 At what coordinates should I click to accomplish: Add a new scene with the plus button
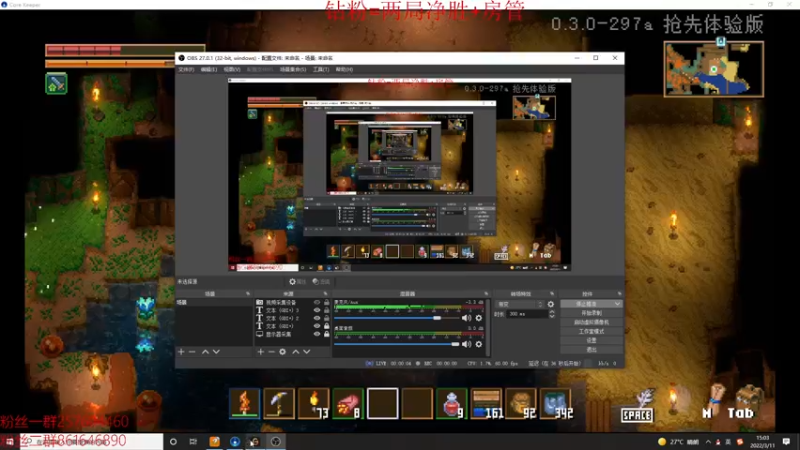point(181,352)
